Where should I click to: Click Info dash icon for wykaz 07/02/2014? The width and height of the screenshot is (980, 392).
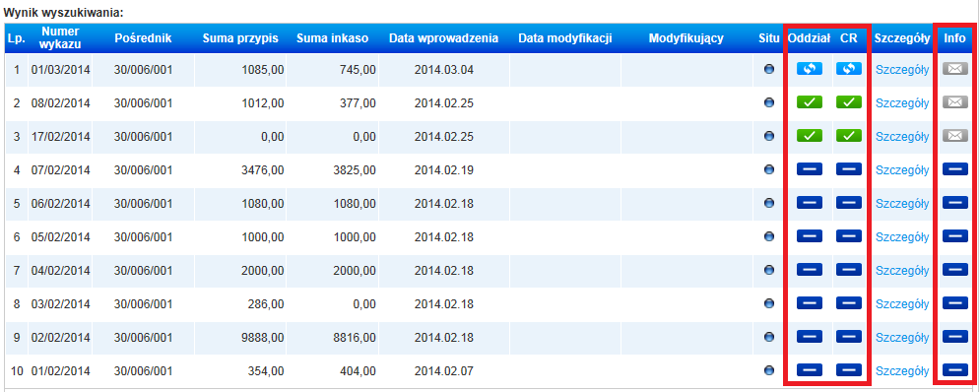click(x=954, y=169)
